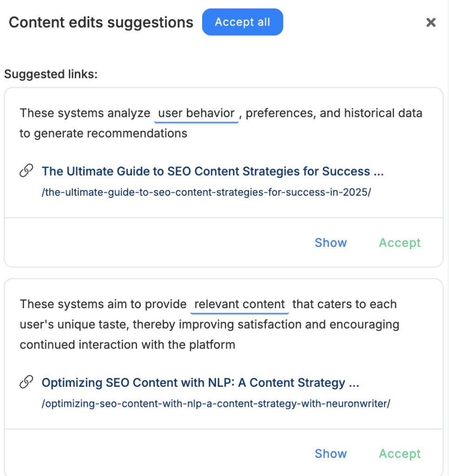Click link icon beside Optimizing SEO Content suggestion
This screenshot has width=449, height=476.
click(26, 383)
